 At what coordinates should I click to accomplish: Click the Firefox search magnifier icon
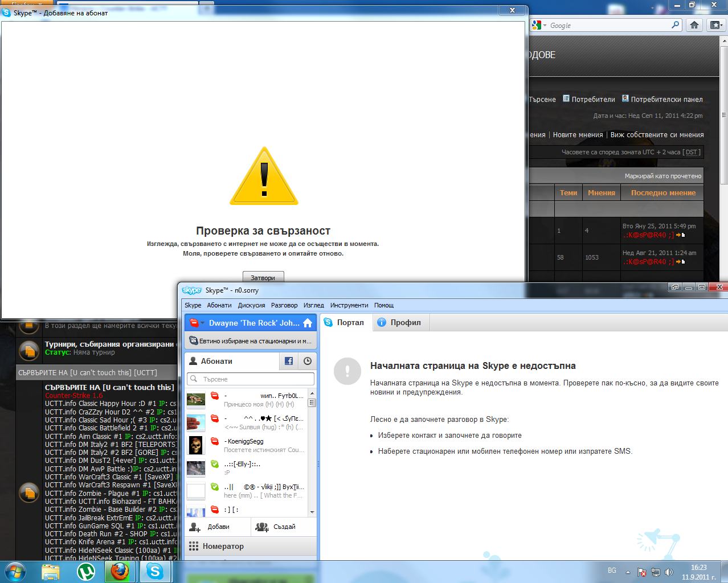(x=676, y=25)
